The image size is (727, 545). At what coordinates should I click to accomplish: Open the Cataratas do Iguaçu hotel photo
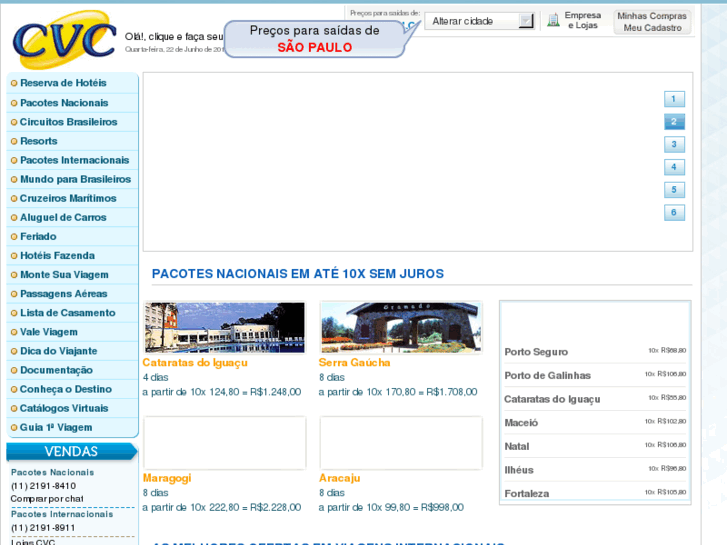pos(225,327)
